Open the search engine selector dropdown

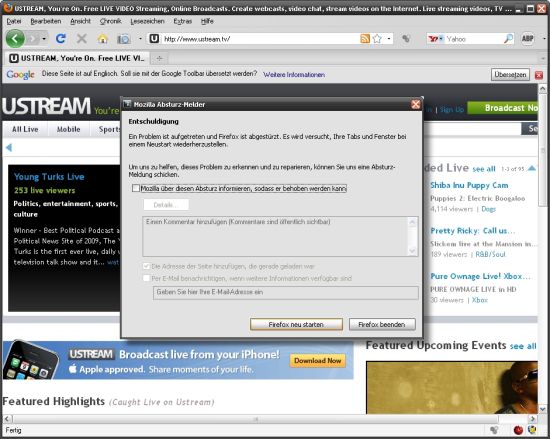point(441,39)
